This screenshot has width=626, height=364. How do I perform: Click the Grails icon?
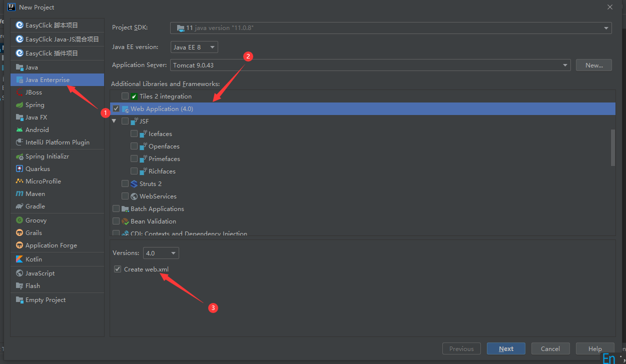[x=20, y=233]
